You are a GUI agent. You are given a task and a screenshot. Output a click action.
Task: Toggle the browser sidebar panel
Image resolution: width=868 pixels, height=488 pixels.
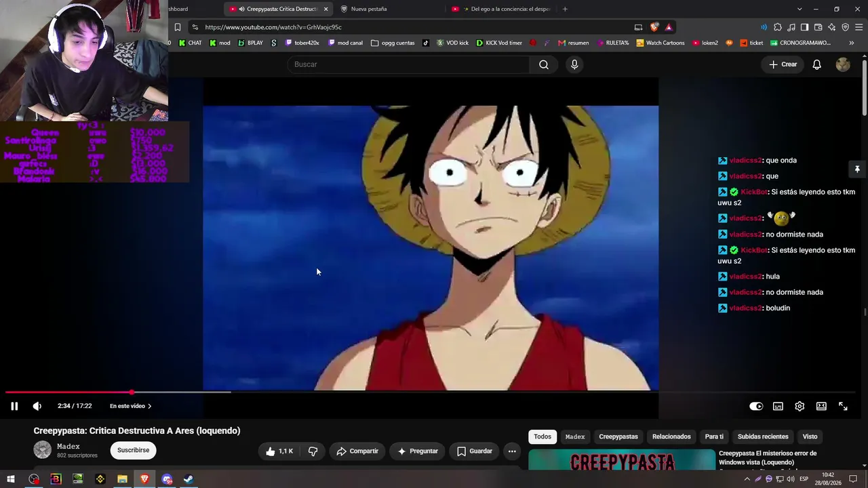(804, 27)
